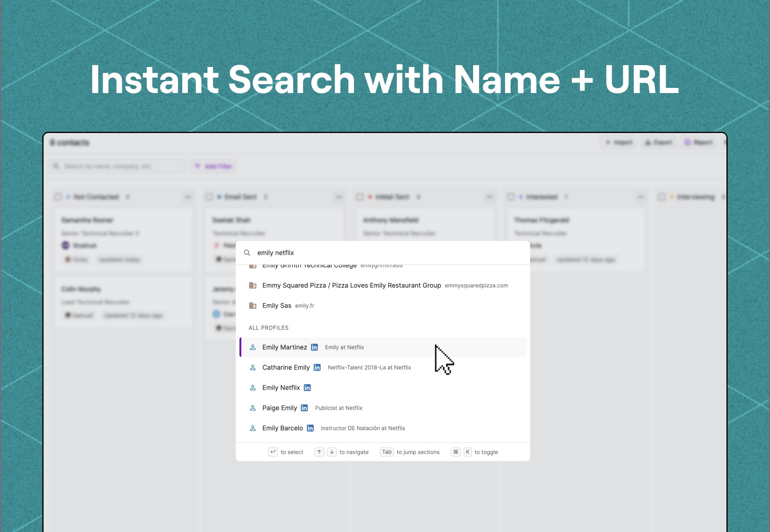Screen dimensions: 770x532
Task: Check the Email Sent column checkbox
Action: (209, 197)
